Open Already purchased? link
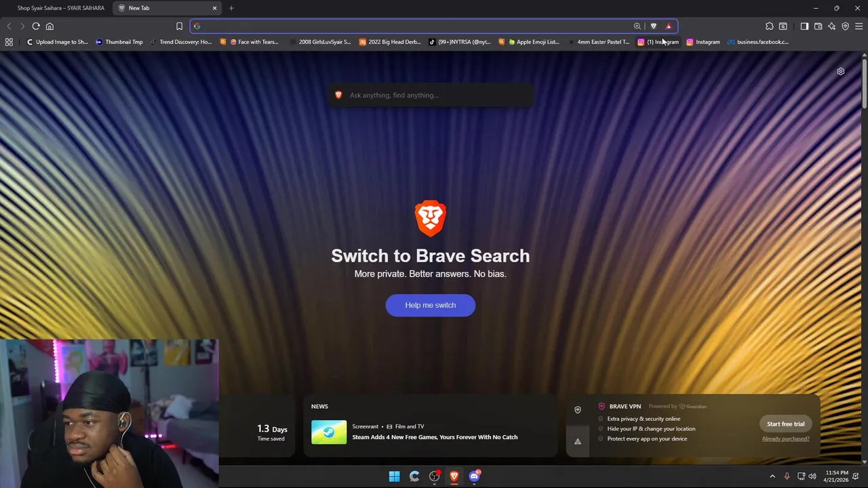The height and width of the screenshot is (488, 868). click(x=785, y=439)
